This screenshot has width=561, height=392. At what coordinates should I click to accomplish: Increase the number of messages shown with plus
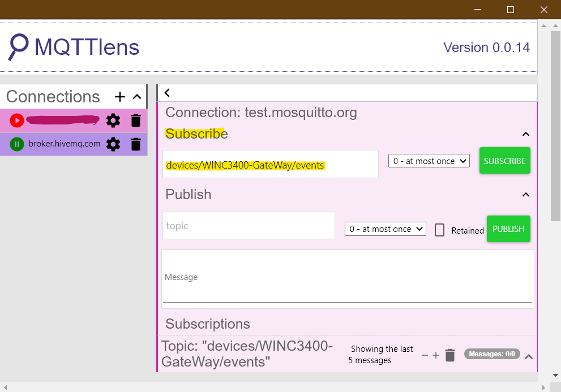[436, 355]
